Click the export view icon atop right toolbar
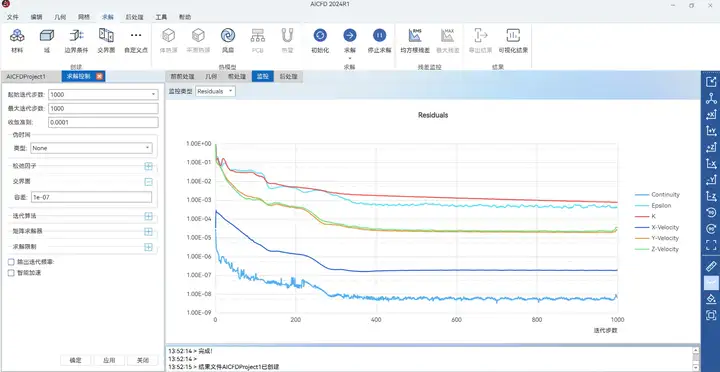 tap(711, 82)
